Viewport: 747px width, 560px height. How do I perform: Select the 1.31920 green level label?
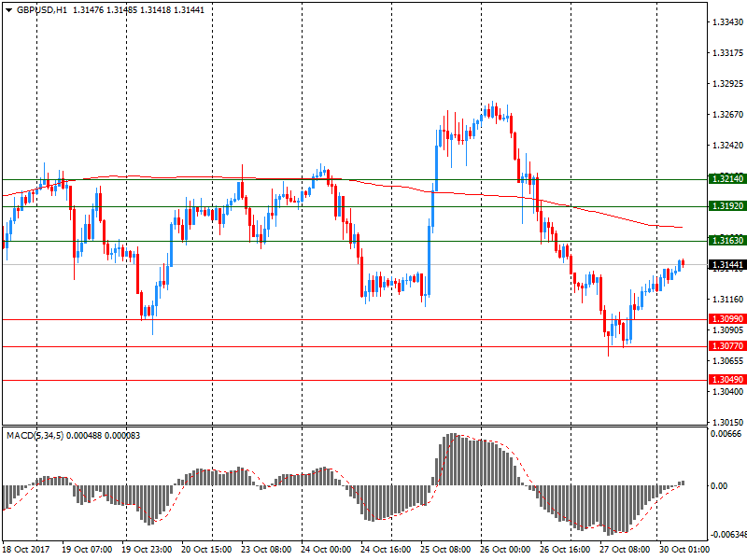pos(726,206)
